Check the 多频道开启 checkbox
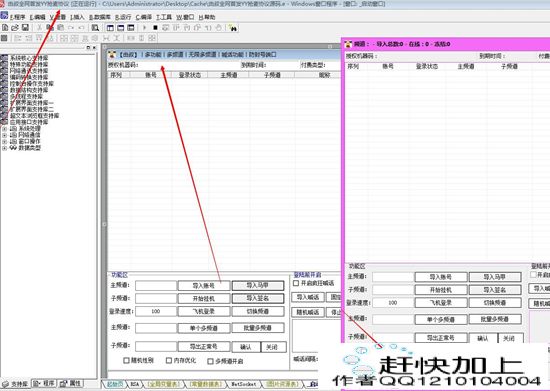The height and width of the screenshot is (391, 550). pos(210,361)
